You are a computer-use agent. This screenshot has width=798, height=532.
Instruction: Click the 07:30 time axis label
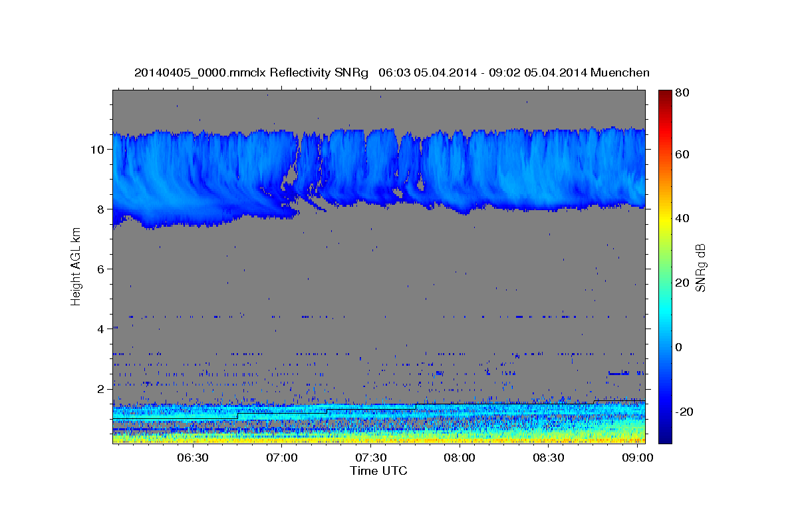point(370,458)
